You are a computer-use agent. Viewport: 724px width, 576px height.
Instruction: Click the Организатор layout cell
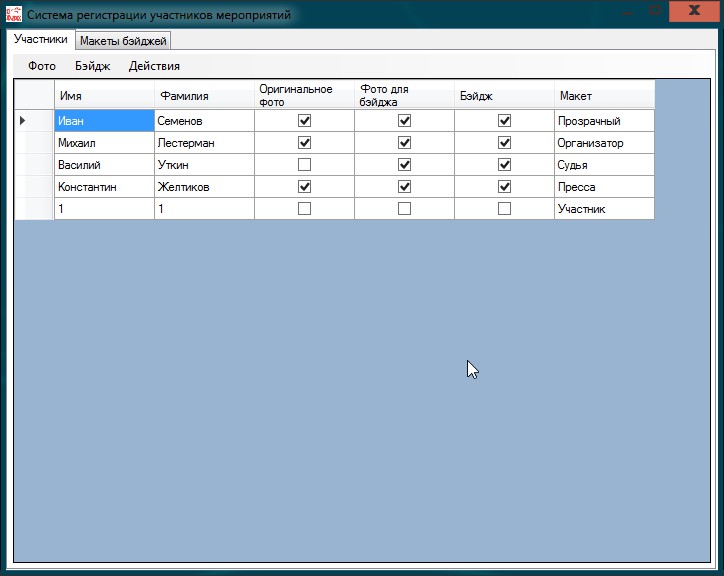(605, 143)
